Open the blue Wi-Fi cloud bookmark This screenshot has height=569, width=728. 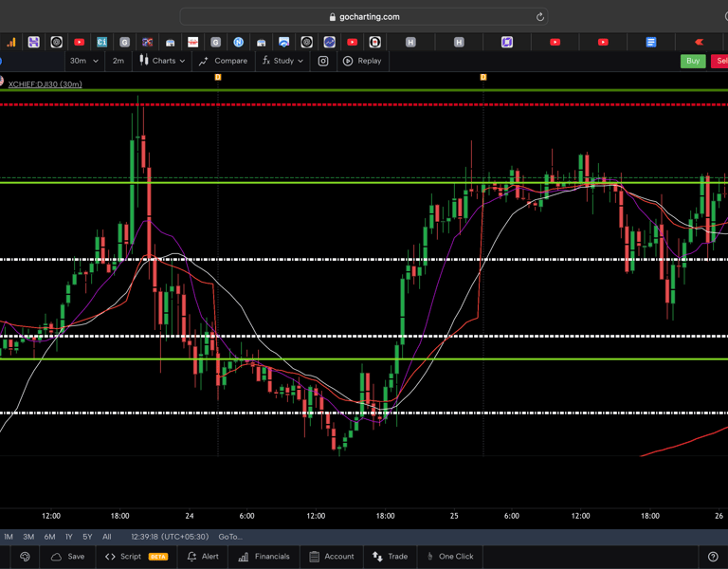283,43
